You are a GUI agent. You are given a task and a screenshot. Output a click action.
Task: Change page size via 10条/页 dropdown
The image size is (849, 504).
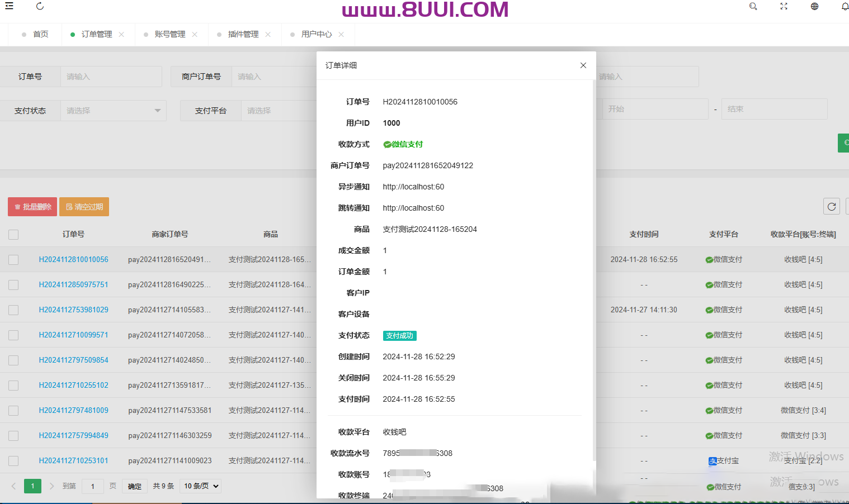(x=200, y=486)
